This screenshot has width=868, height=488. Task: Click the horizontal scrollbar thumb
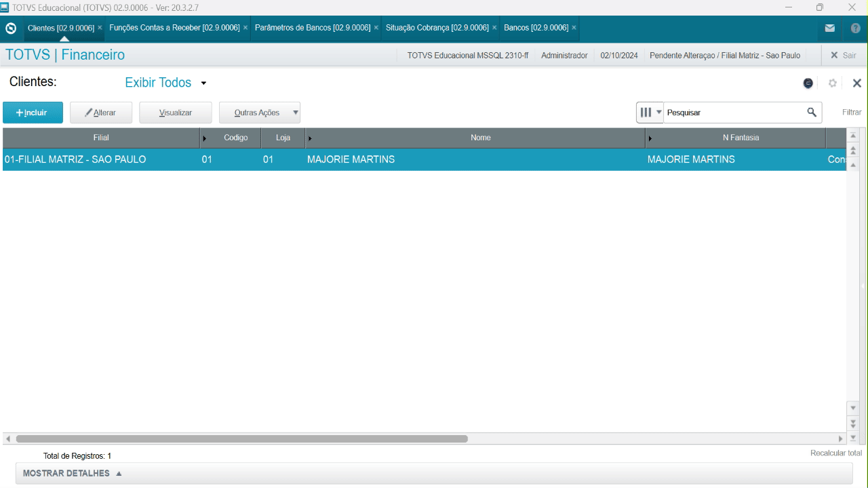(241, 439)
